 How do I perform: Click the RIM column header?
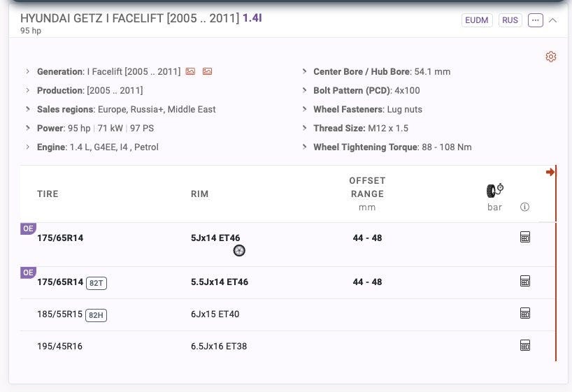coord(199,194)
